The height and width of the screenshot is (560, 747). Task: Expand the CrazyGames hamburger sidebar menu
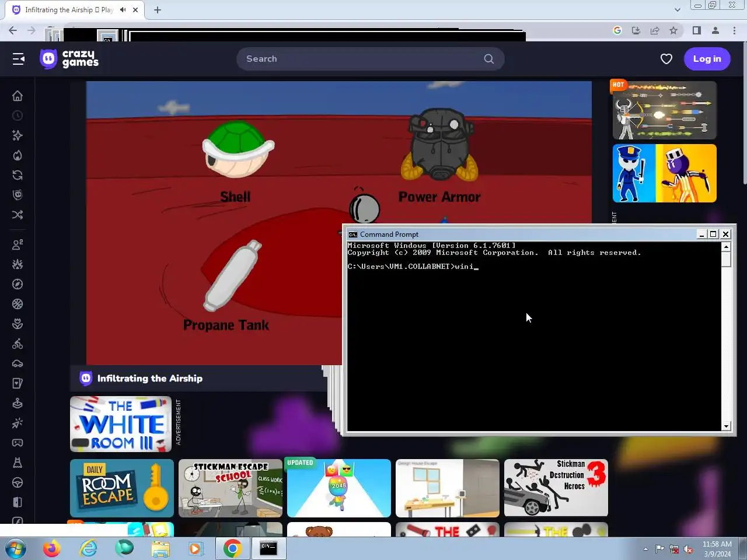coord(19,59)
